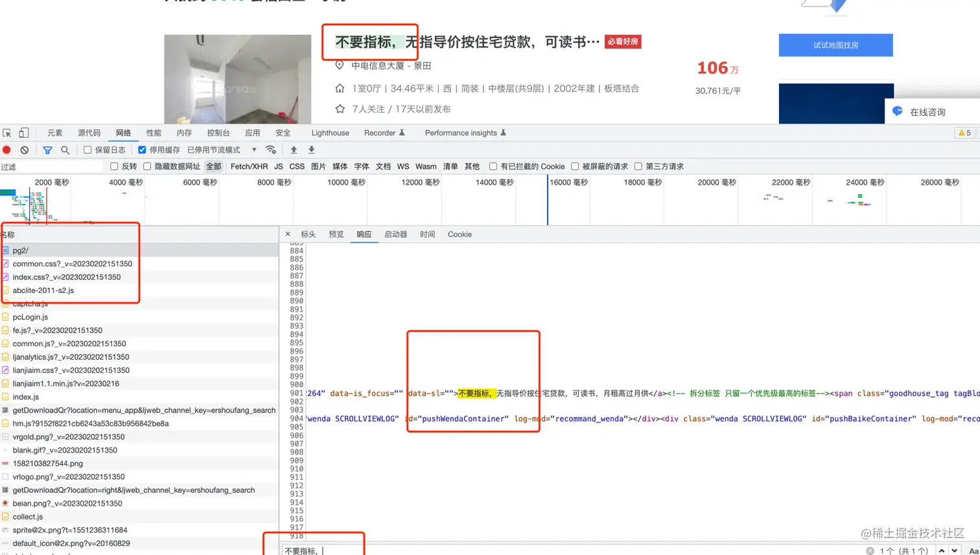Click the listing room photo thumbnail
This screenshot has height=555, width=980.
(238, 79)
